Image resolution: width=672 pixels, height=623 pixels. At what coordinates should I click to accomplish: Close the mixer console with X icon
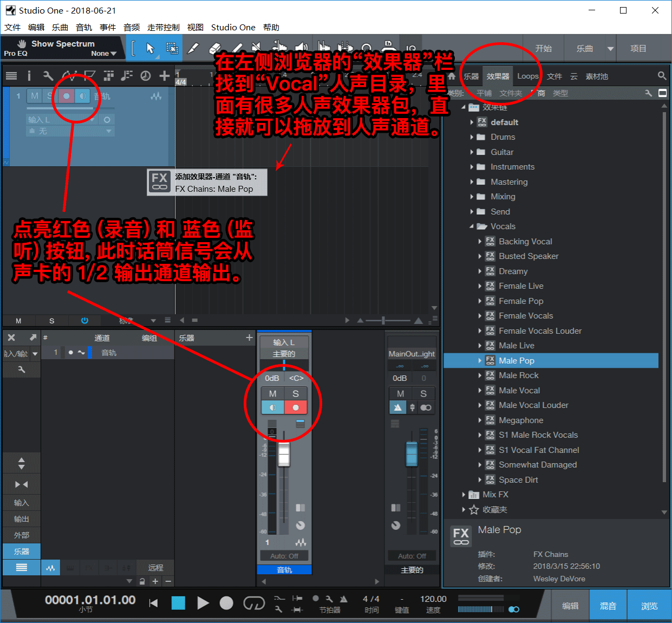[x=11, y=338]
